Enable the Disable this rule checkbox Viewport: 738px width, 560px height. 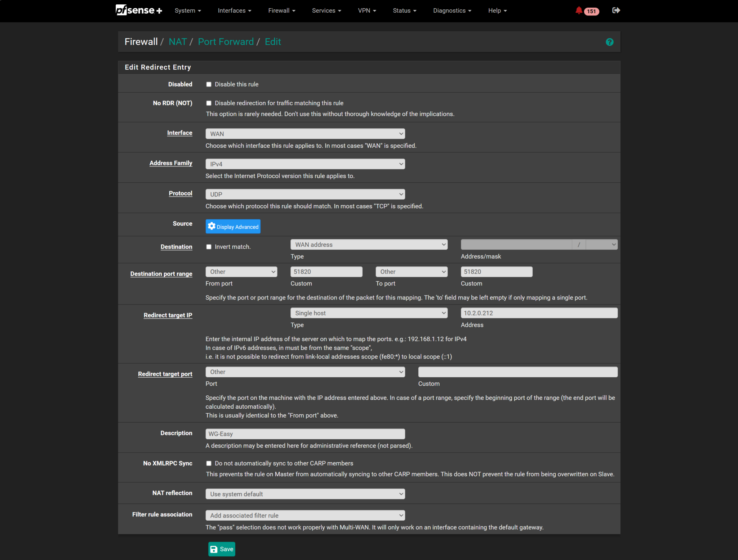(209, 84)
